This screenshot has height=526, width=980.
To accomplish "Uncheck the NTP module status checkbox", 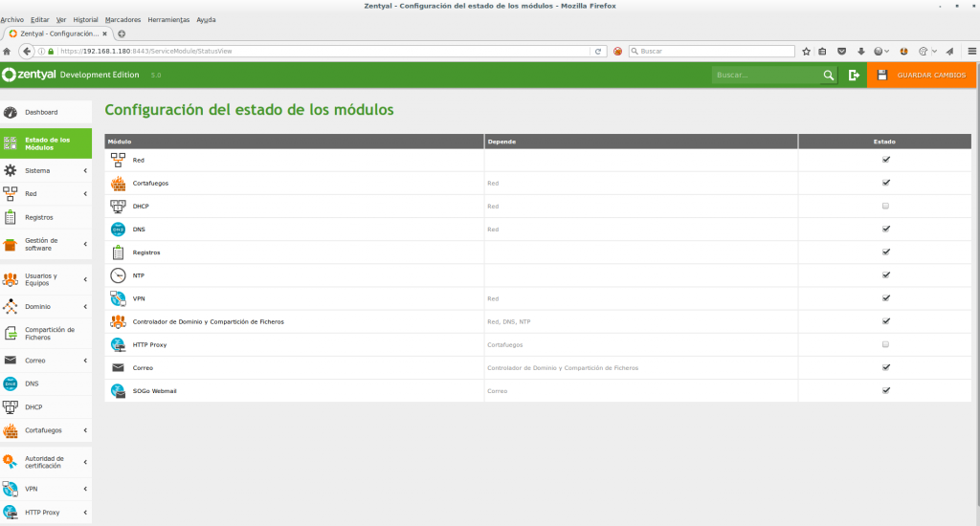I will pyautogui.click(x=885, y=275).
